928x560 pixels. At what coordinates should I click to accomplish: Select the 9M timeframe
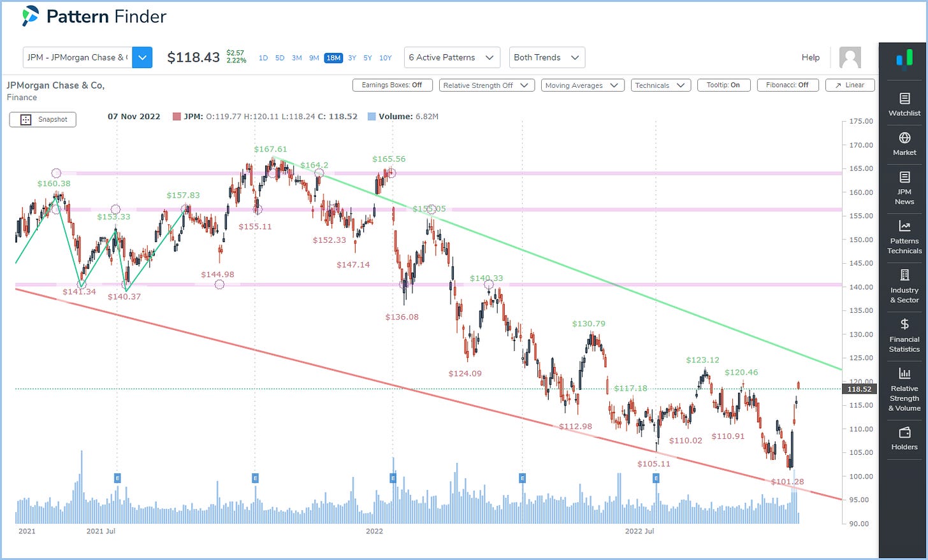[x=314, y=58]
